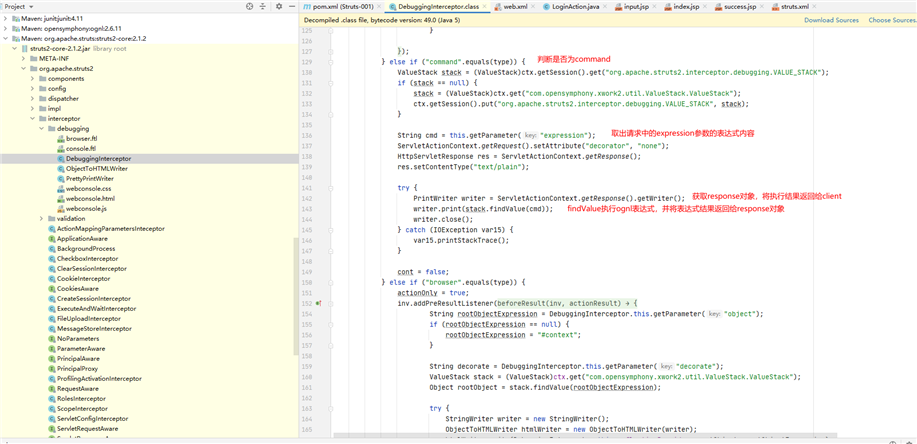
Task: Select DebuggingInterceptor class icon in tree
Action: tap(61, 159)
